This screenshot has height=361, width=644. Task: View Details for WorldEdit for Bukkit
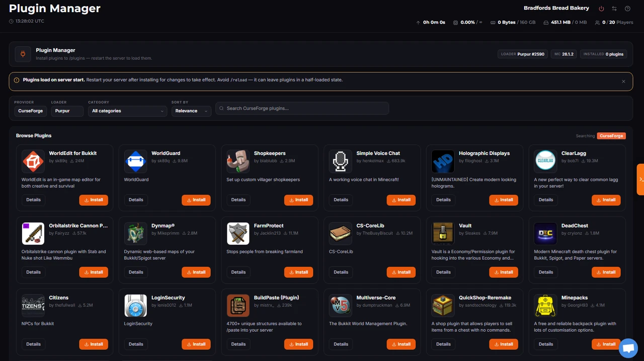tap(33, 200)
